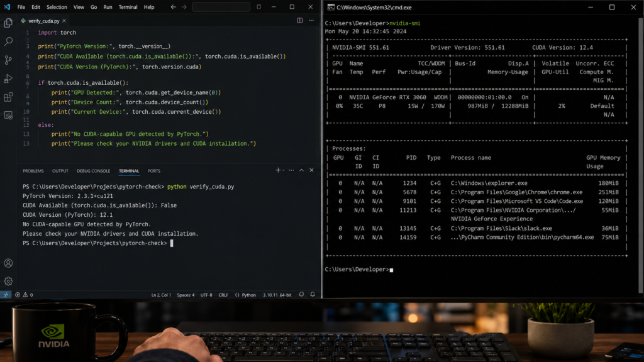Screen dimensions: 644x362
Task: Click the VS Code terminal prompt cursor
Action: [172, 243]
